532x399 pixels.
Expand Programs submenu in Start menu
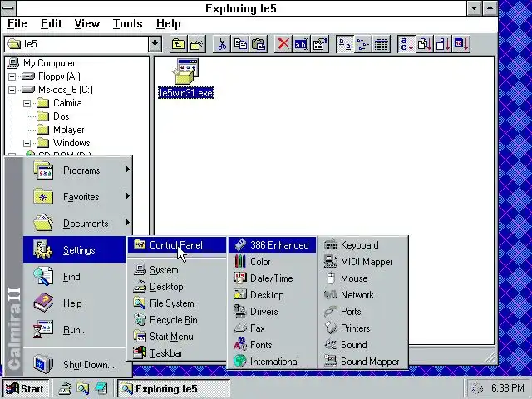(x=77, y=170)
